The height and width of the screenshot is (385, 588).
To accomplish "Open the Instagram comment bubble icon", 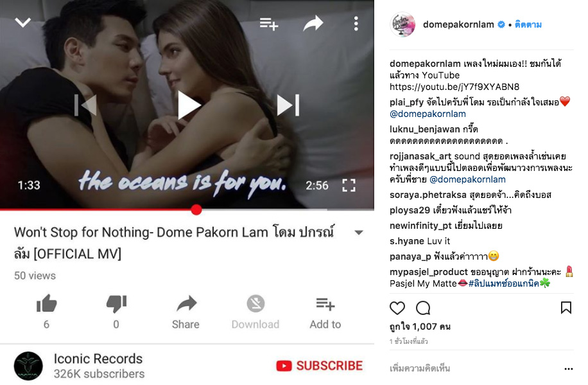I will pos(423,308).
